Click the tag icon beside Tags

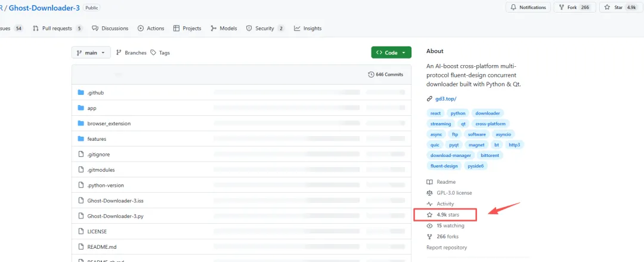(x=153, y=53)
